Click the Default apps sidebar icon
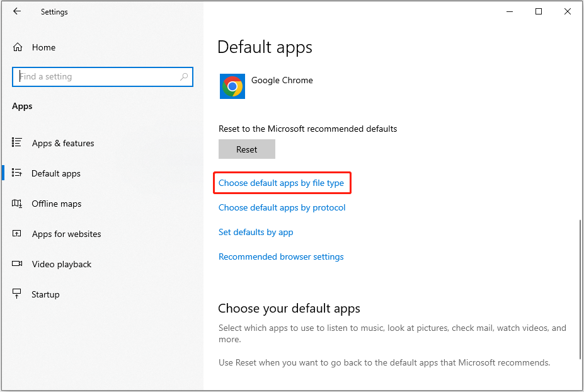 [x=17, y=173]
